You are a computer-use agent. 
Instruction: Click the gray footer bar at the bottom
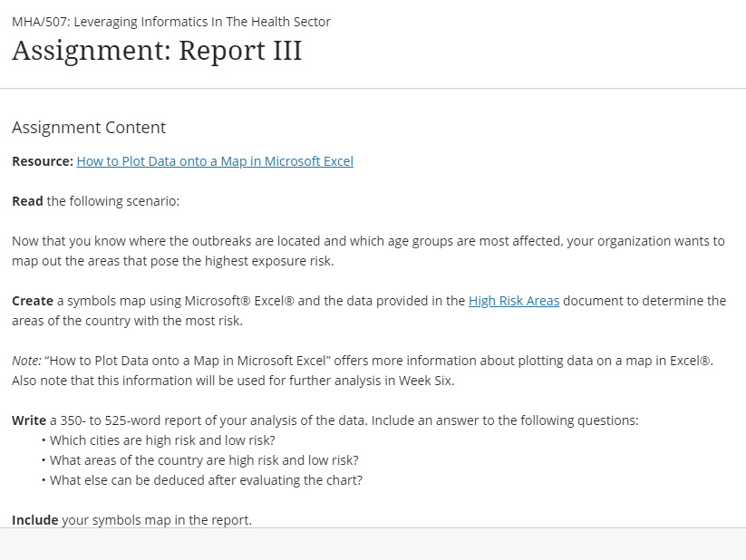click(x=373, y=544)
